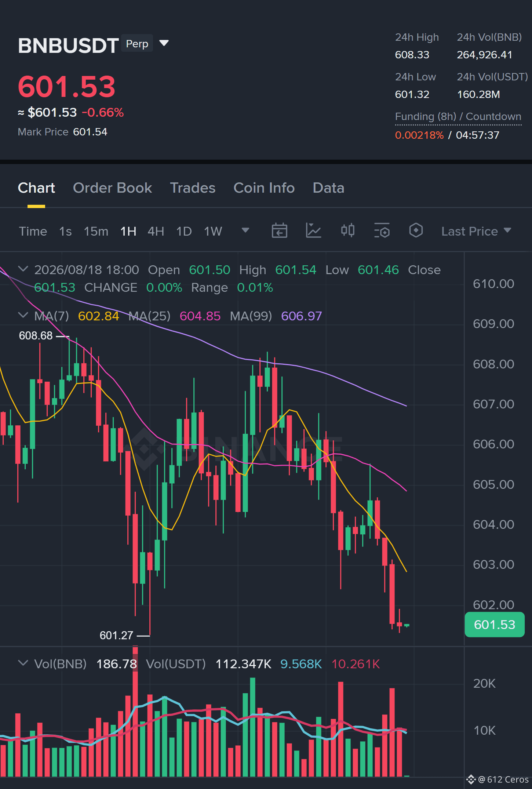Switch to the Chart tab
The width and height of the screenshot is (532, 789).
click(36, 188)
